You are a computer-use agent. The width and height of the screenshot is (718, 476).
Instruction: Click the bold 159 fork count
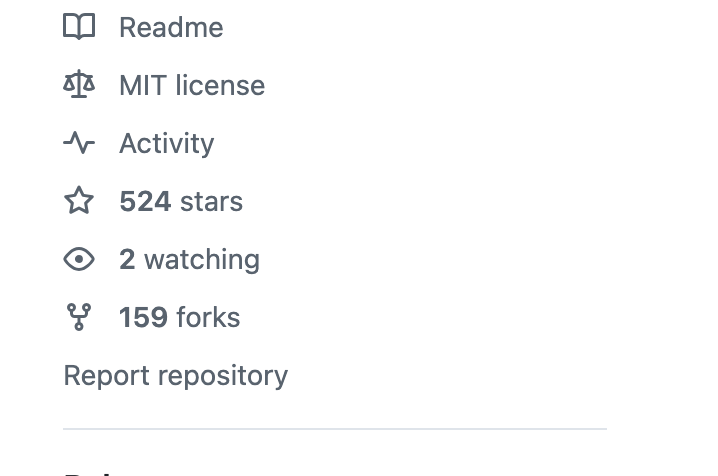[x=143, y=317]
